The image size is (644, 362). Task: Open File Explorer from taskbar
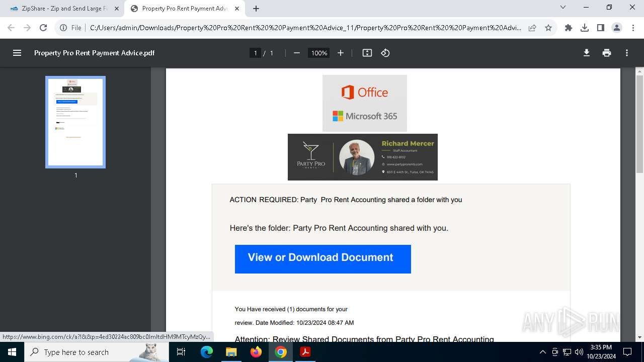click(x=231, y=352)
